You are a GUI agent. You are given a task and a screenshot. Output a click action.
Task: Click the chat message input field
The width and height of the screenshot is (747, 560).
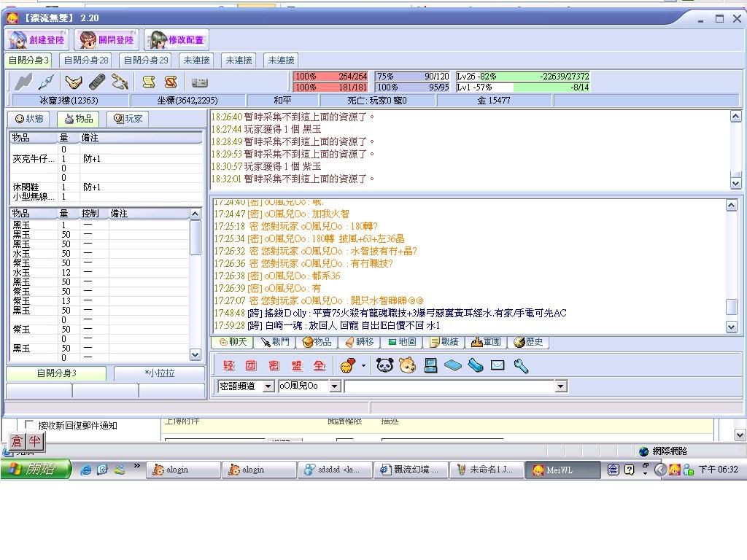[x=449, y=386]
